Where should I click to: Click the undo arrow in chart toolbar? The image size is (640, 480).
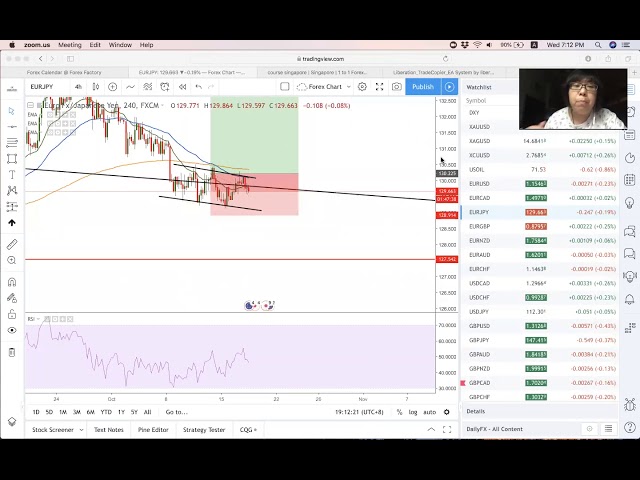coord(198,87)
